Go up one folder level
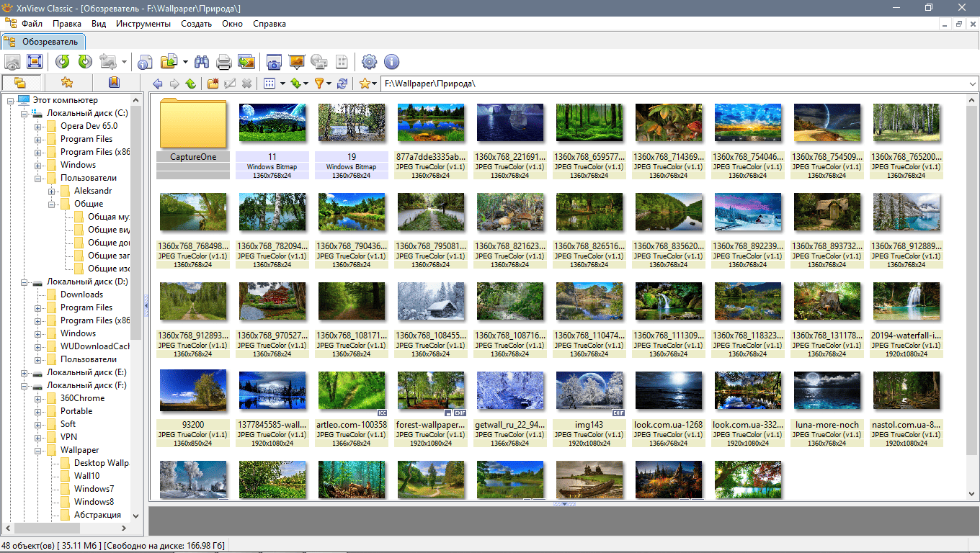Screen dimensions: 980x553 [191, 84]
